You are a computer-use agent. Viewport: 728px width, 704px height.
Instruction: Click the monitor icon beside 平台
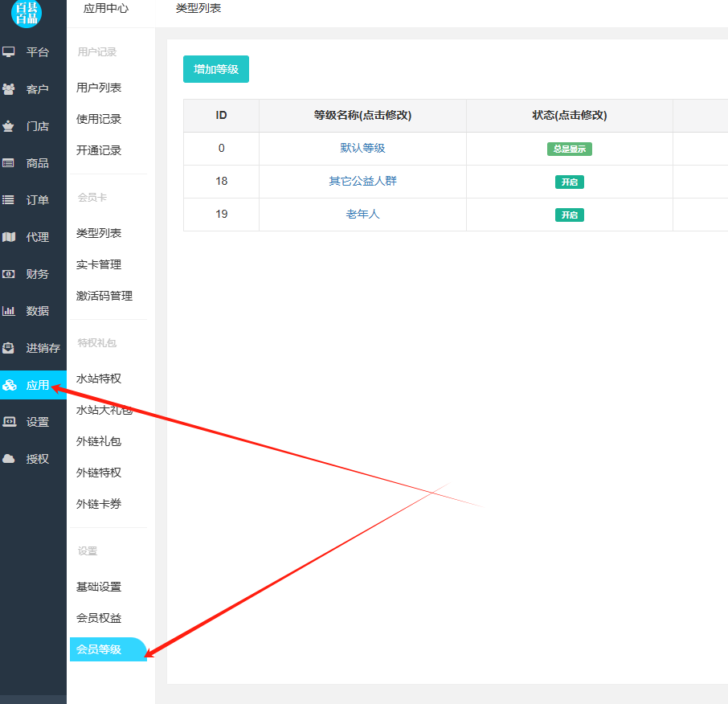(x=9, y=52)
